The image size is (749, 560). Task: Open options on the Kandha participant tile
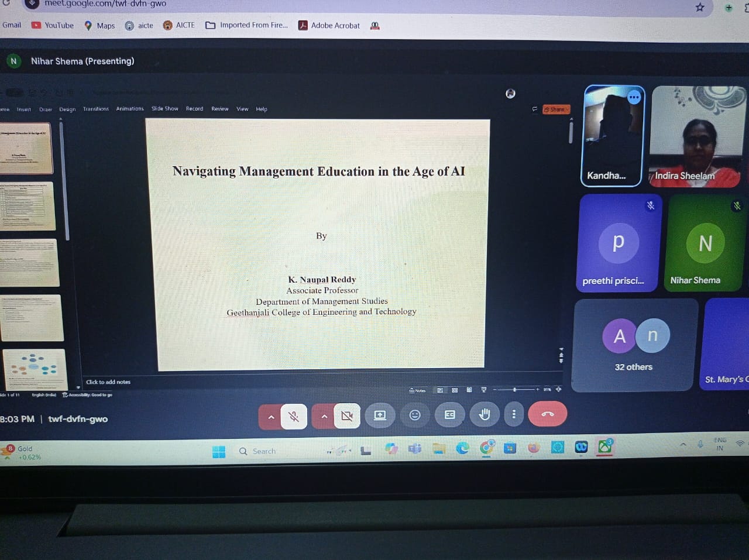[x=634, y=98]
